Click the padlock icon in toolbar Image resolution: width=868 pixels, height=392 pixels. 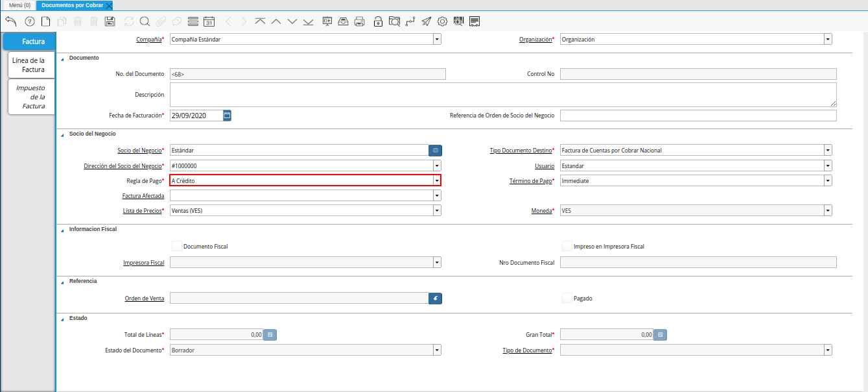[x=378, y=21]
